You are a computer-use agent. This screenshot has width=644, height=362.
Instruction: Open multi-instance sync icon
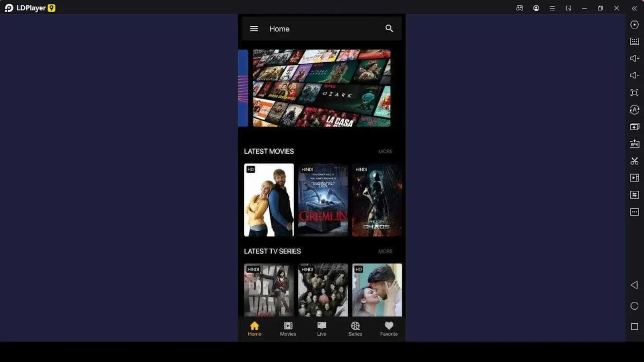634,127
